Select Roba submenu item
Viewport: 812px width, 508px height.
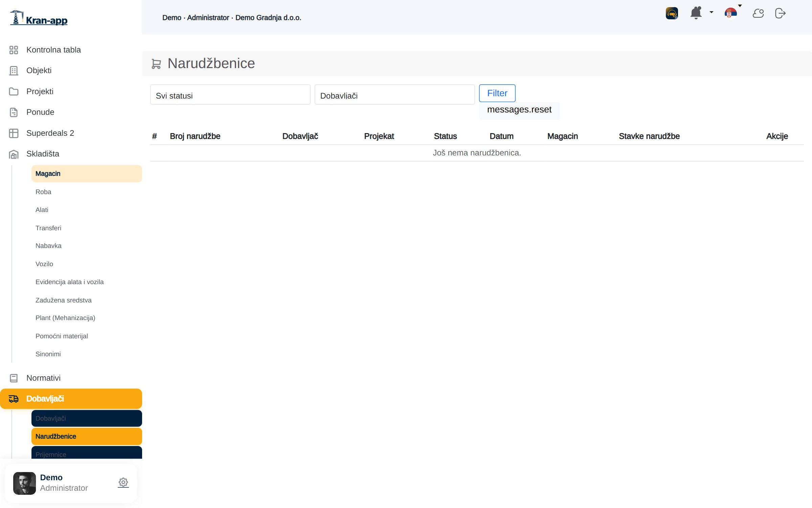pyautogui.click(x=87, y=192)
